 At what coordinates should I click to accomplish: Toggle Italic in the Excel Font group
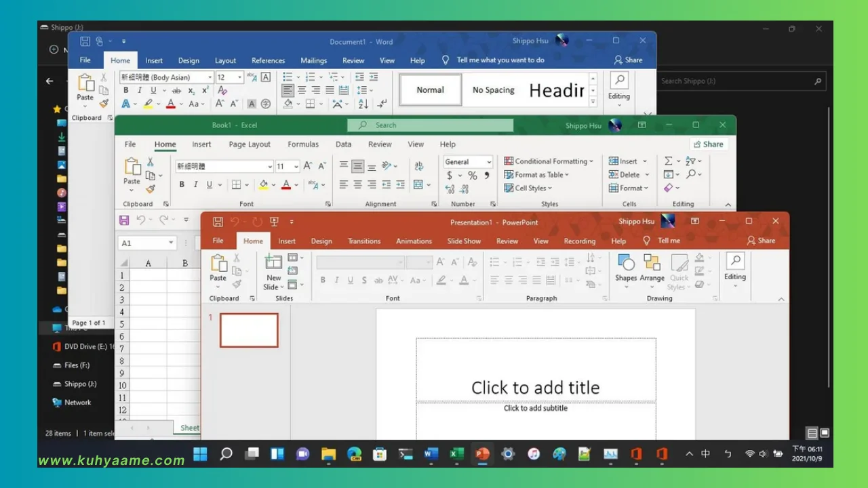click(196, 184)
